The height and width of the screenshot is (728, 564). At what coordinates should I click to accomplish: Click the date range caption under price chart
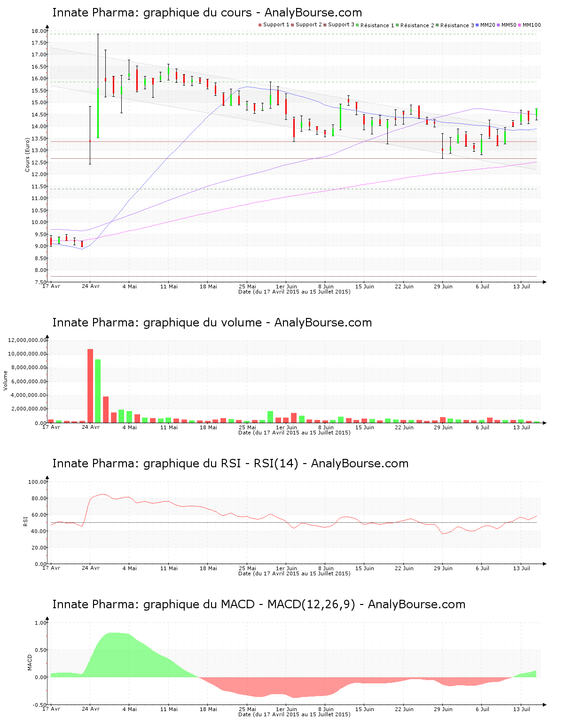point(294,292)
